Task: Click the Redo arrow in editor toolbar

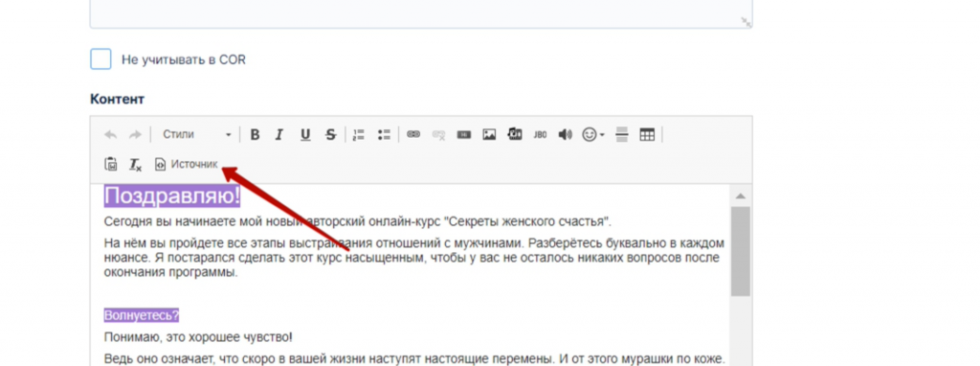Action: [x=135, y=134]
